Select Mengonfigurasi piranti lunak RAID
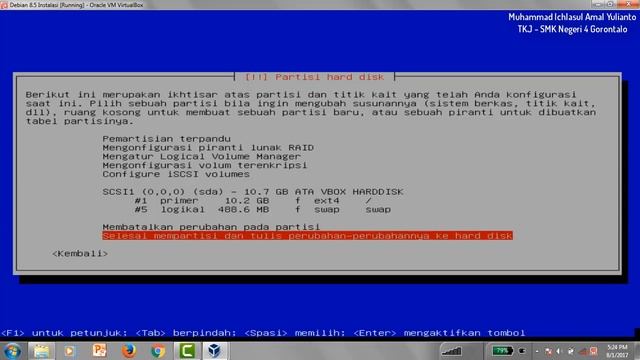 pyautogui.click(x=208, y=148)
